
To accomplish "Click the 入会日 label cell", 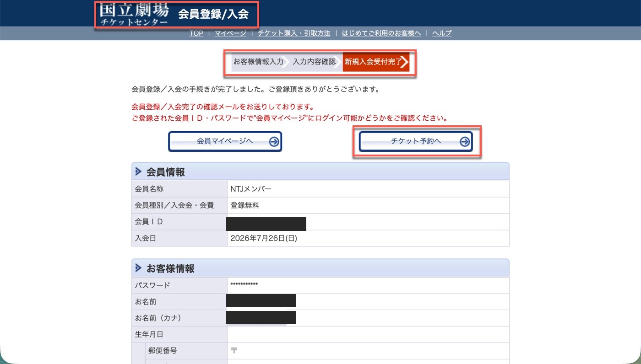I will tap(179, 238).
